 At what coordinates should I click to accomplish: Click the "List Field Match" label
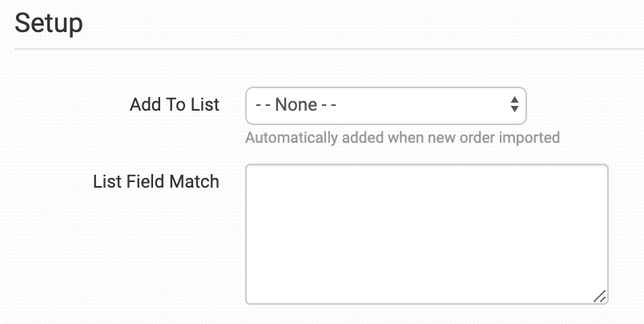coord(155,181)
